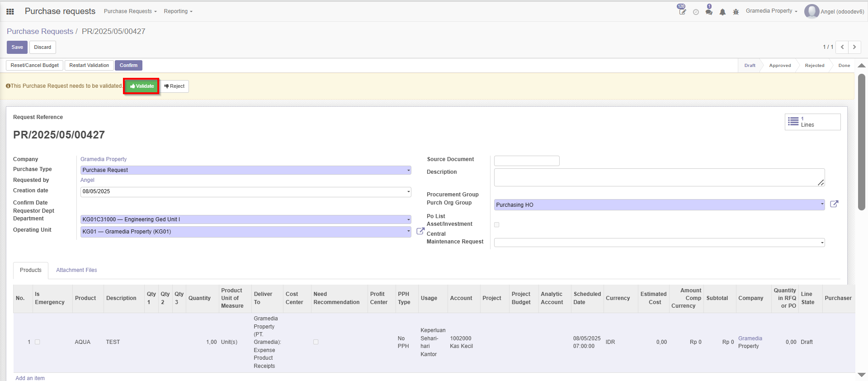Click the Description text area
Viewport: 868px width, 381px height.
pos(659,177)
